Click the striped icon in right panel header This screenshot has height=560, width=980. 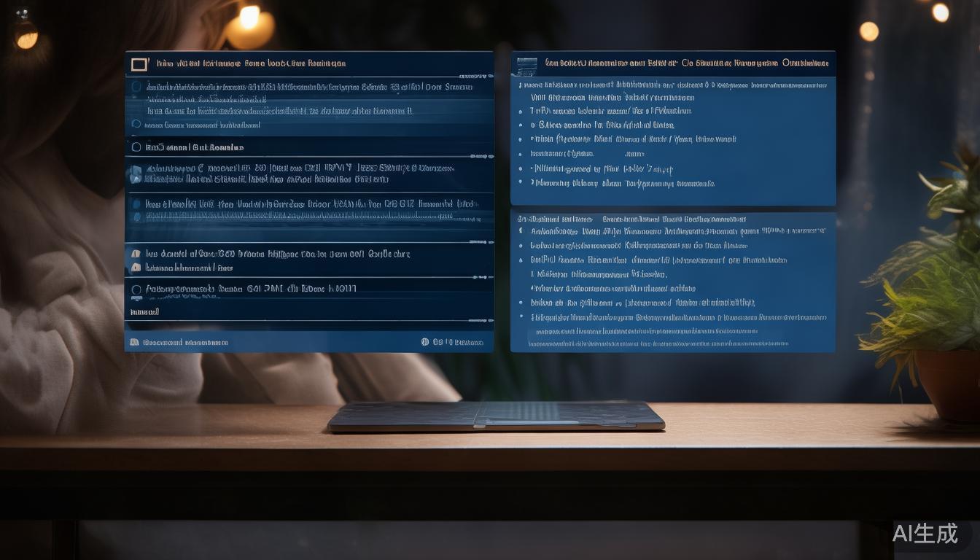pos(526,66)
